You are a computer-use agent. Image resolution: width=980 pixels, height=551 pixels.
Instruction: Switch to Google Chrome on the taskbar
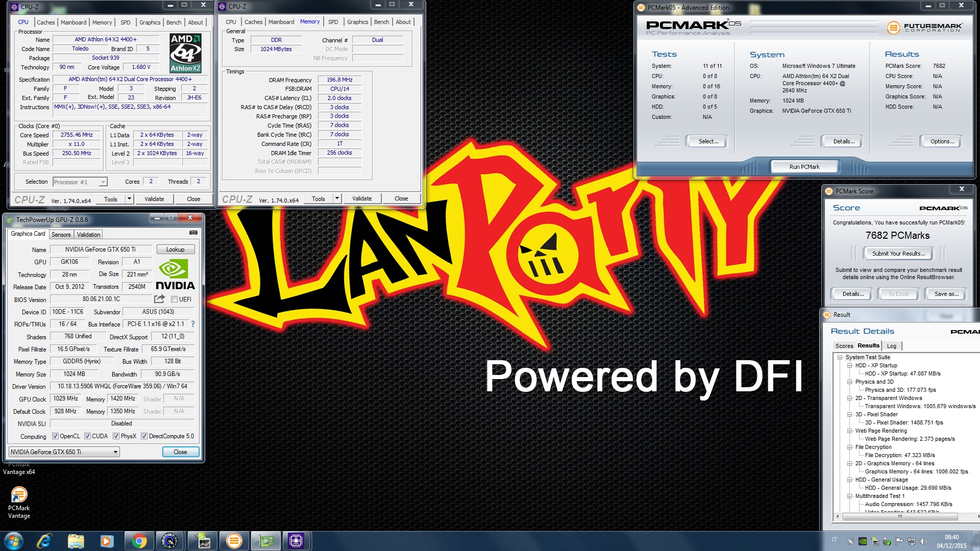click(138, 541)
